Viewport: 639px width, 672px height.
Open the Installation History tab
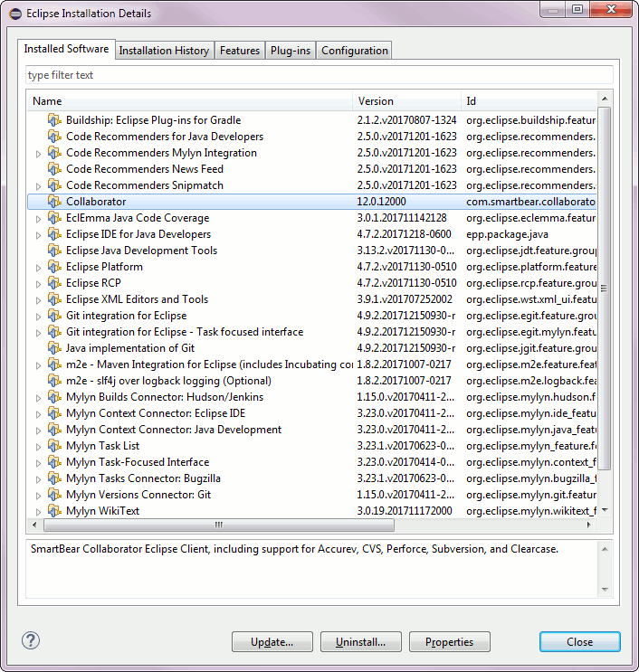click(x=164, y=51)
